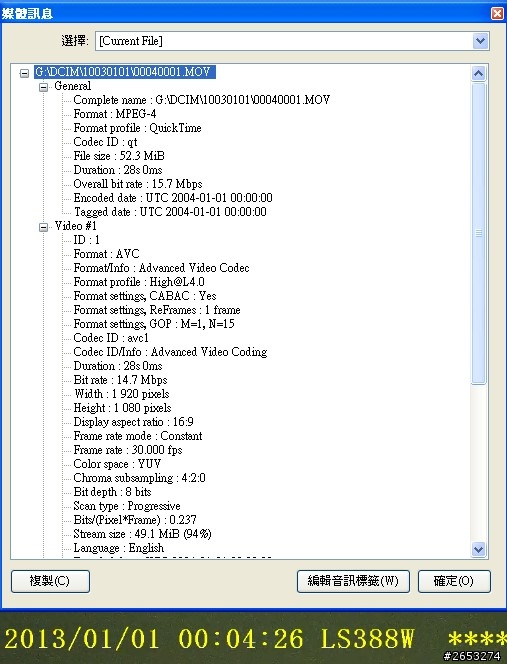The height and width of the screenshot is (664, 507).
Task: Collapse the Video #1 section
Action: pos(43,227)
